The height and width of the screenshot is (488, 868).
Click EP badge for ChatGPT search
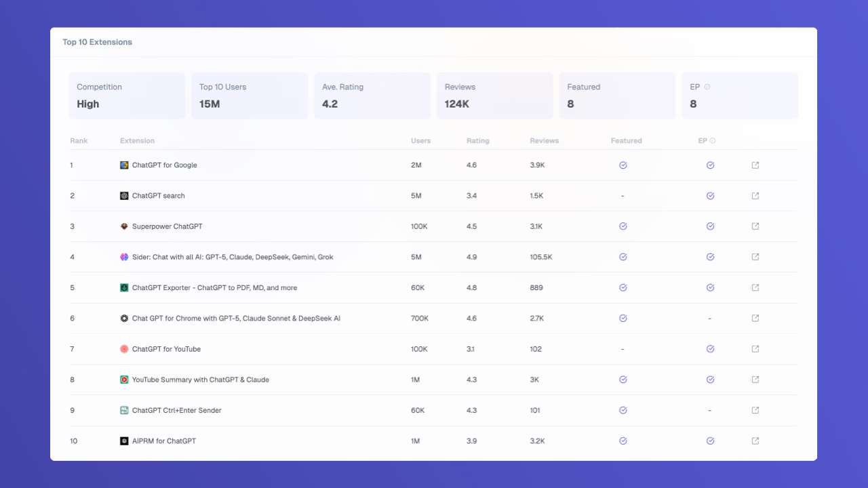coord(710,196)
